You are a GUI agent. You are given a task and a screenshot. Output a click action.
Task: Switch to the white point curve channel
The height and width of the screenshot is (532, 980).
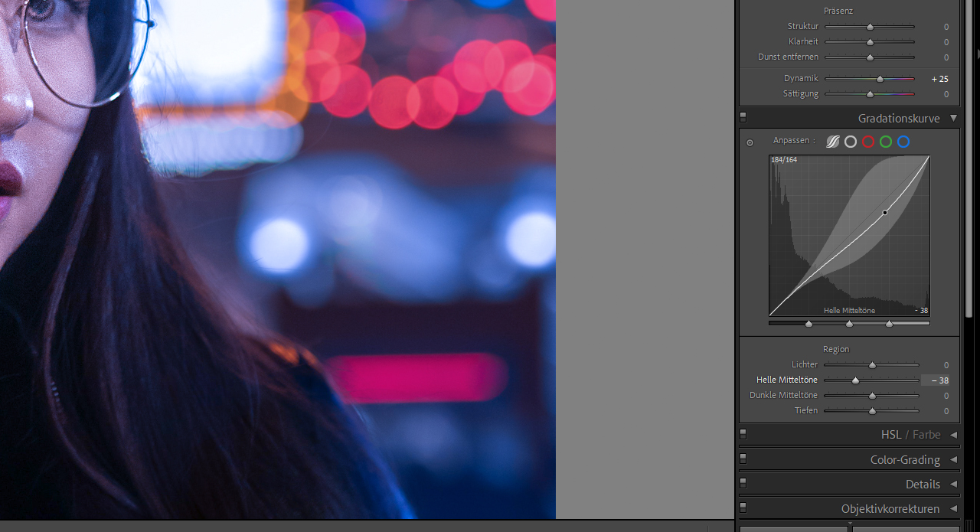[851, 142]
